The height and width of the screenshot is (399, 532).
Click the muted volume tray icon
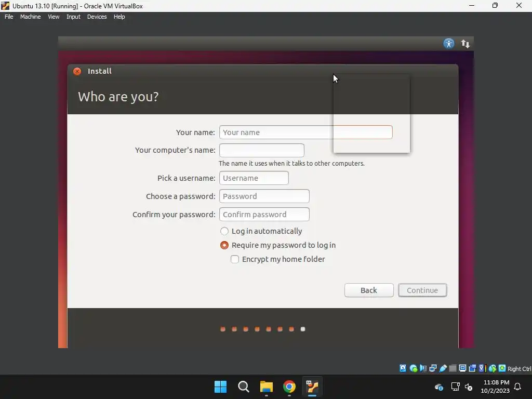469,387
